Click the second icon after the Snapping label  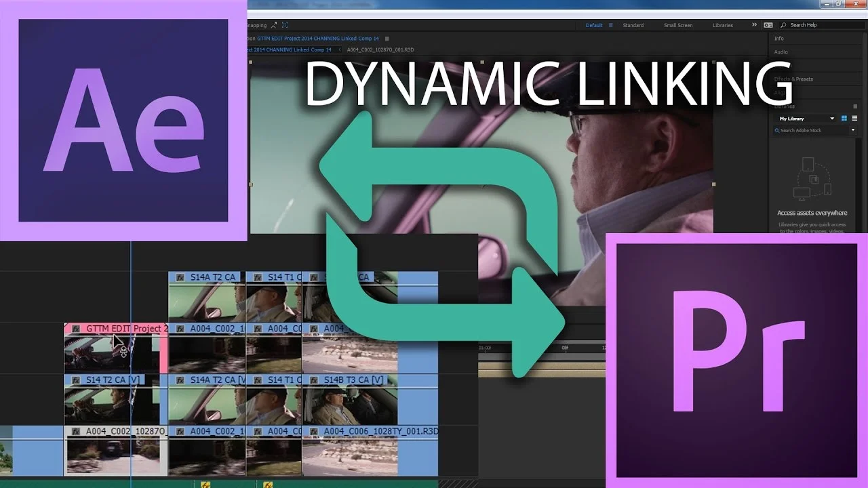tap(284, 25)
